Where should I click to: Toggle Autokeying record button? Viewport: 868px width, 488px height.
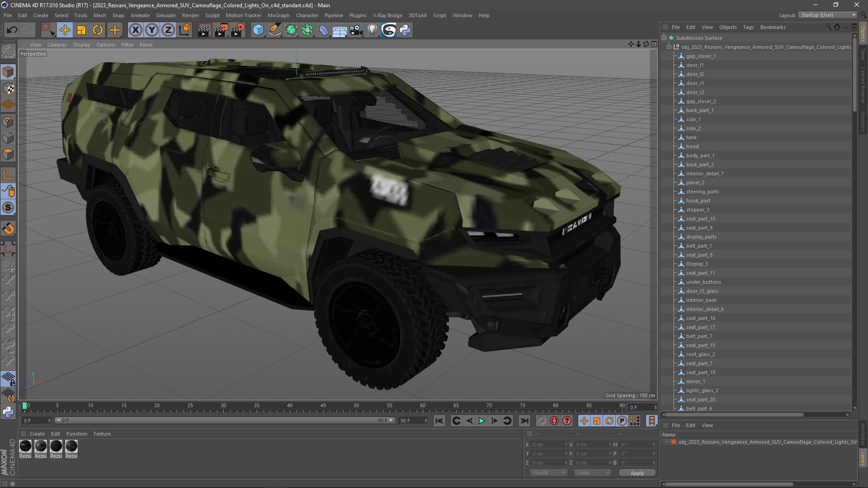click(x=554, y=421)
